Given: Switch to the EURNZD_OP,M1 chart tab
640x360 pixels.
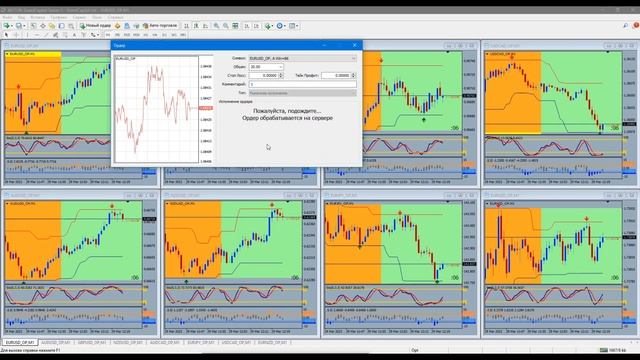Looking at the screenshot, I should [272, 342].
